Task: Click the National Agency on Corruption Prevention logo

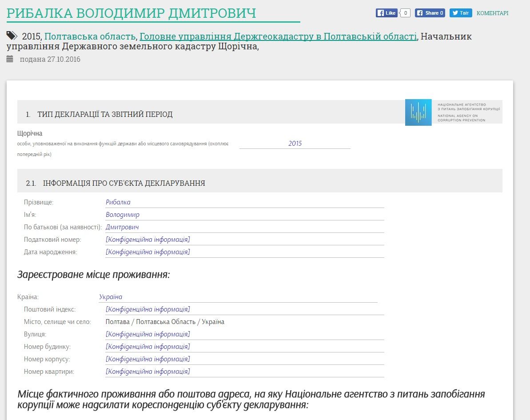Action: [x=453, y=112]
